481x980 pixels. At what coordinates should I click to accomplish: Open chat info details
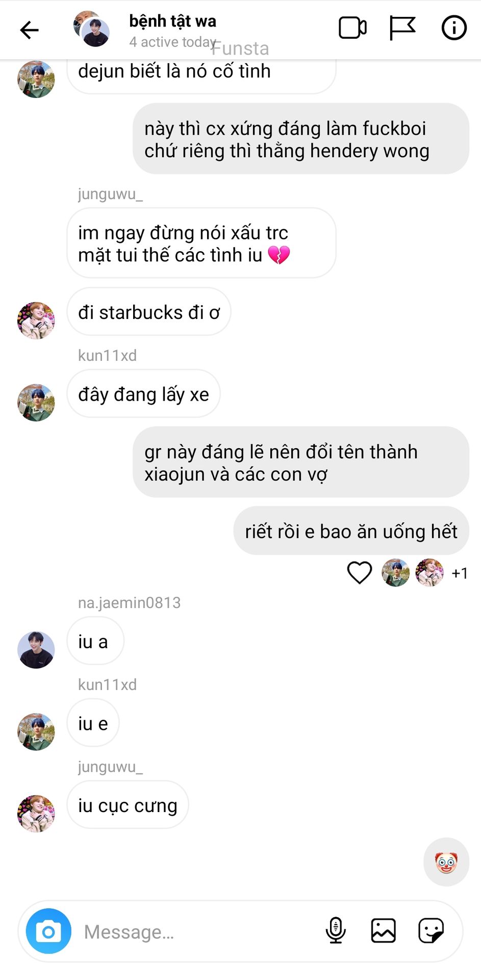(x=453, y=28)
